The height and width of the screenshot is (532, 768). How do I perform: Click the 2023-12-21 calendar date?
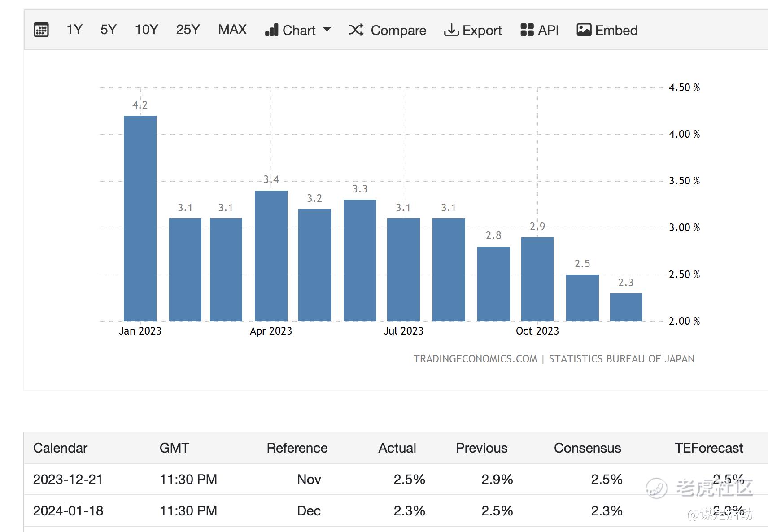click(68, 479)
